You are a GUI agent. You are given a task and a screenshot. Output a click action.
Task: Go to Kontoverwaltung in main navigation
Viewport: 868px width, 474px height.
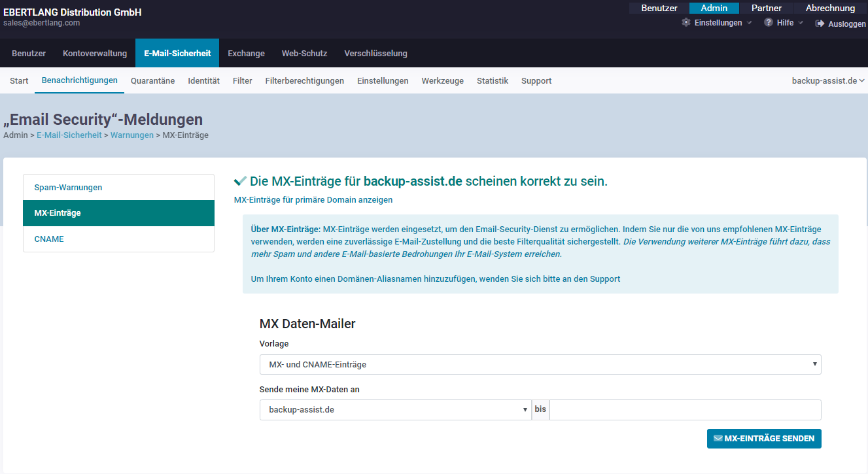pos(95,53)
